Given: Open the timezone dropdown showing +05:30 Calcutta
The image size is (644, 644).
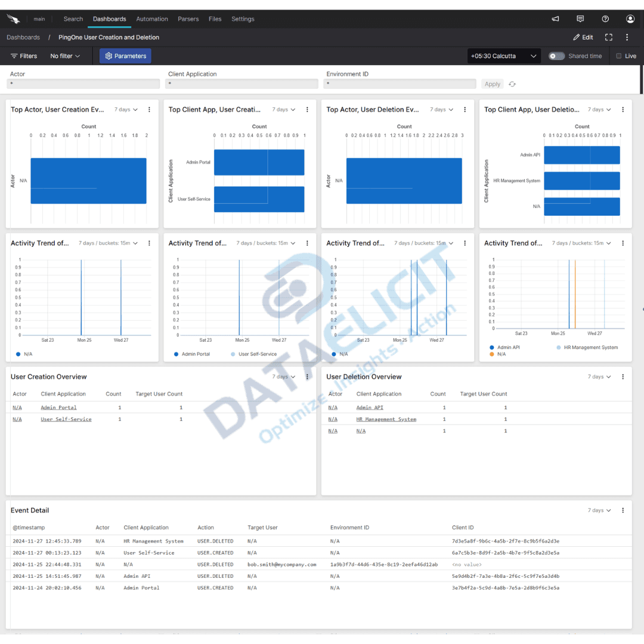Looking at the screenshot, I should coord(504,55).
